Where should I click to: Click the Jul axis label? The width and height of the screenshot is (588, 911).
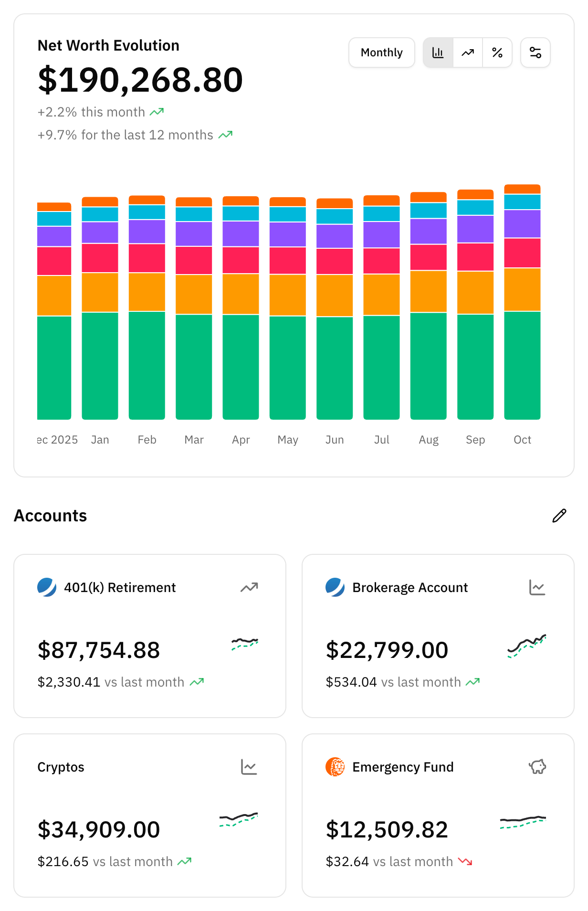click(381, 440)
